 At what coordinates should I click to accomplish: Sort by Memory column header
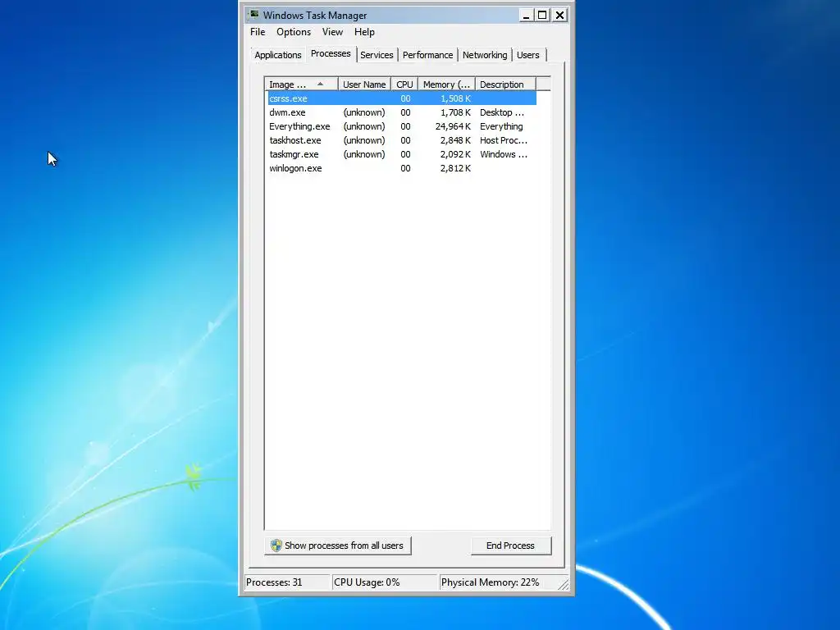[446, 84]
